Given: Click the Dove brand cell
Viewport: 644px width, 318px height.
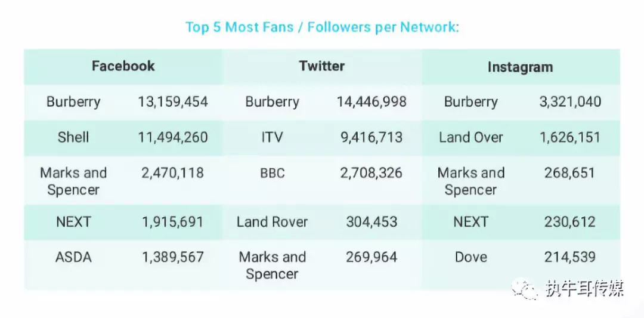Looking at the screenshot, I should pyautogui.click(x=471, y=258).
